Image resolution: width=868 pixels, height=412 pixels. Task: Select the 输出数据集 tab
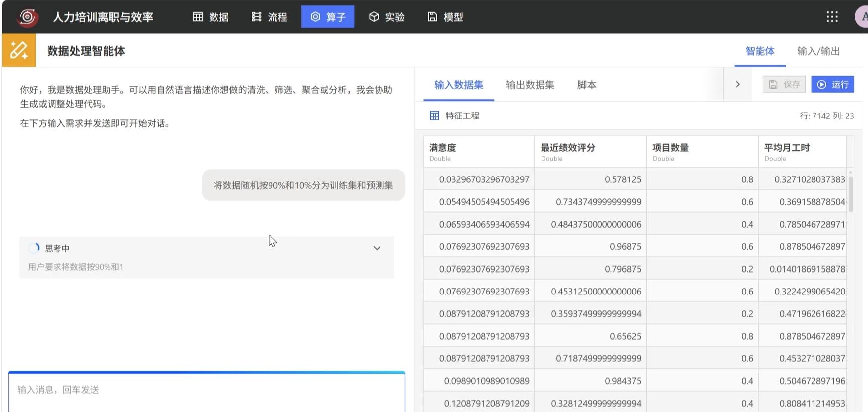click(x=530, y=85)
